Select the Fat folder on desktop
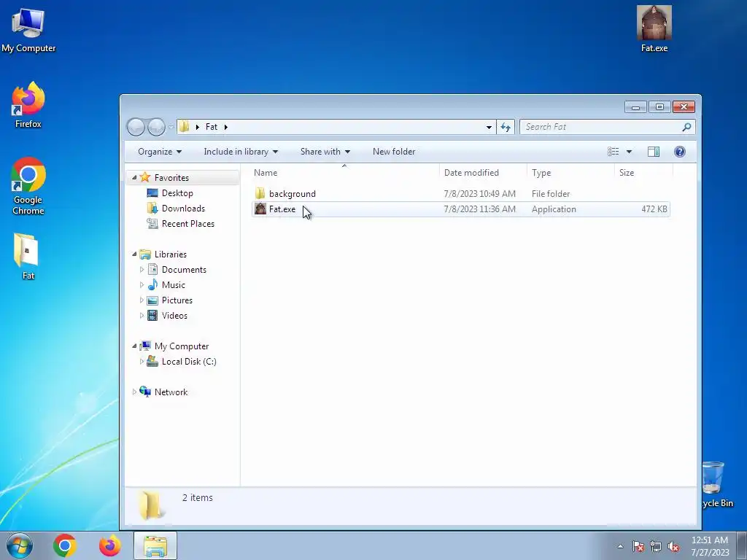This screenshot has width=747, height=560. [28, 257]
